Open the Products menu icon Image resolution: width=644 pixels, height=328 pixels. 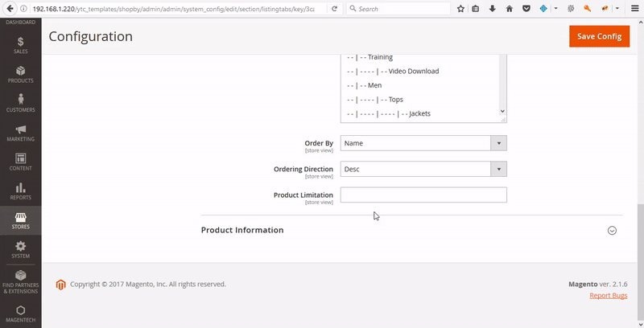coord(20,74)
